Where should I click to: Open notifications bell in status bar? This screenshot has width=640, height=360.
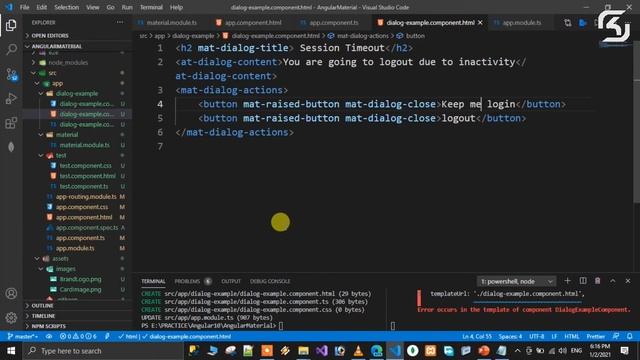click(x=630, y=336)
